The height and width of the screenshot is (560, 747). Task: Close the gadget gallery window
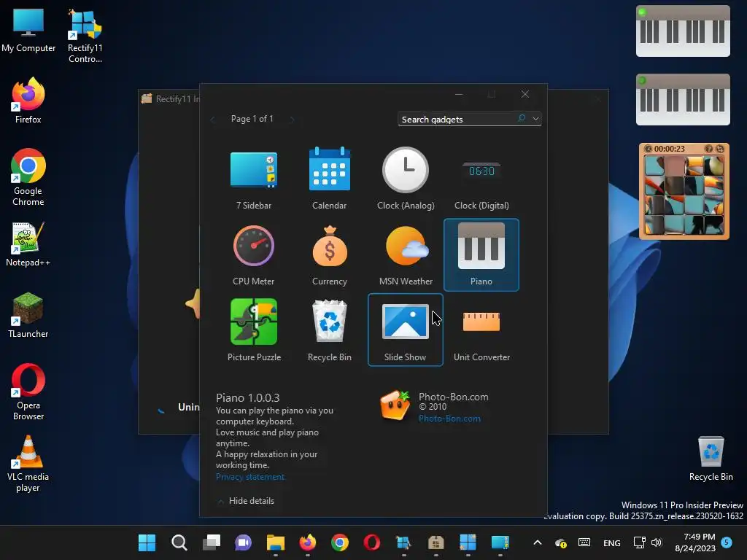(x=525, y=94)
